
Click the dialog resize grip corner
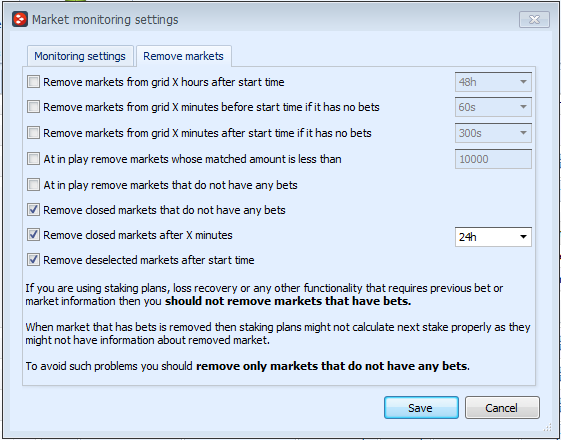point(547,427)
